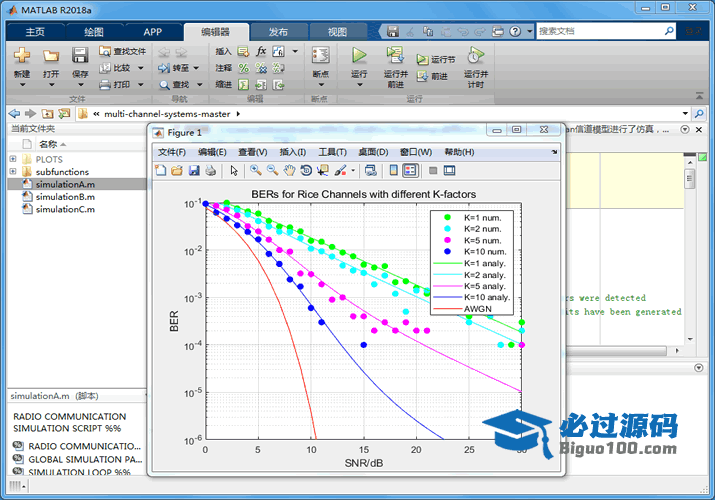This screenshot has width=715, height=500.
Task: Click the Open (打开) folder icon
Action: click(x=51, y=56)
